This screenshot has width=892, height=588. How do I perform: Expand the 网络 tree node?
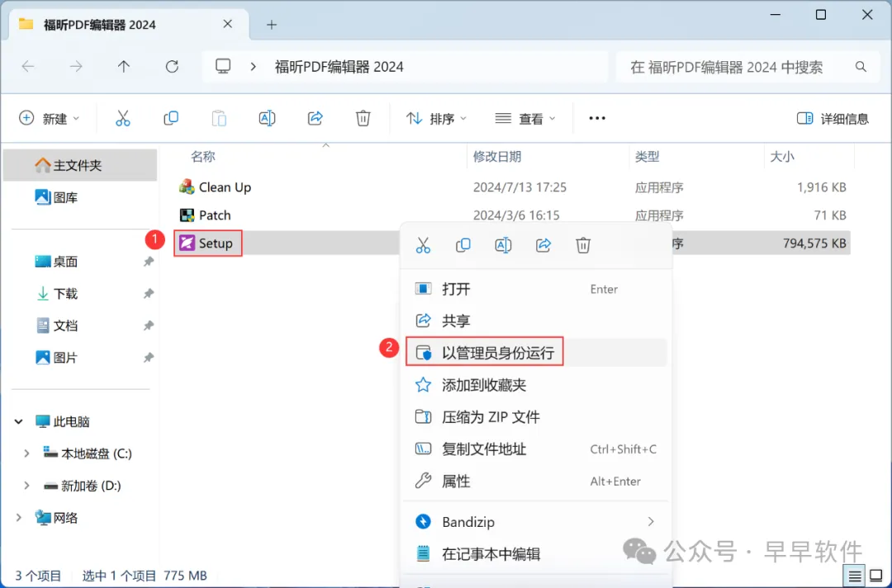(x=19, y=518)
